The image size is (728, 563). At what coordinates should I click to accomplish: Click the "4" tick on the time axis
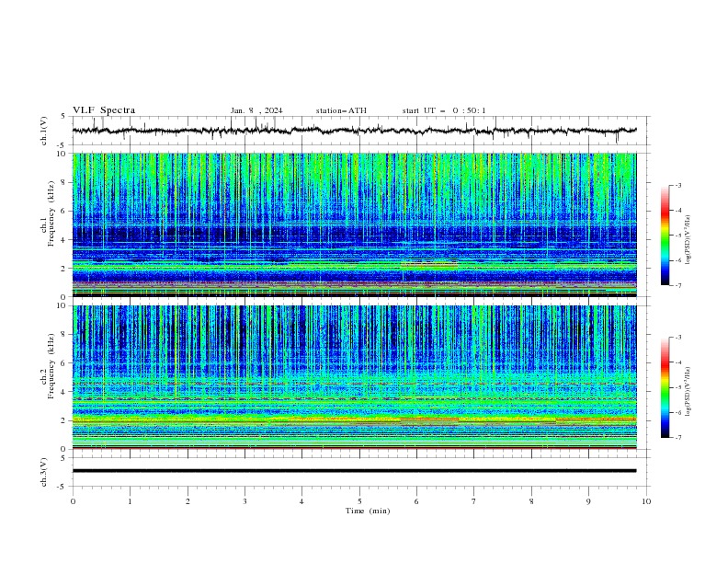301,501
